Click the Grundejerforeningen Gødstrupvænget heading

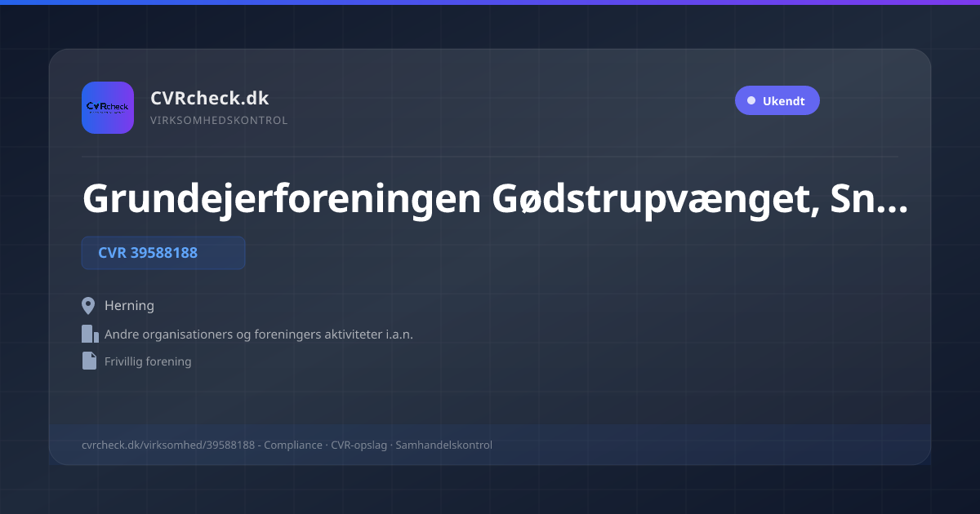[x=495, y=198]
